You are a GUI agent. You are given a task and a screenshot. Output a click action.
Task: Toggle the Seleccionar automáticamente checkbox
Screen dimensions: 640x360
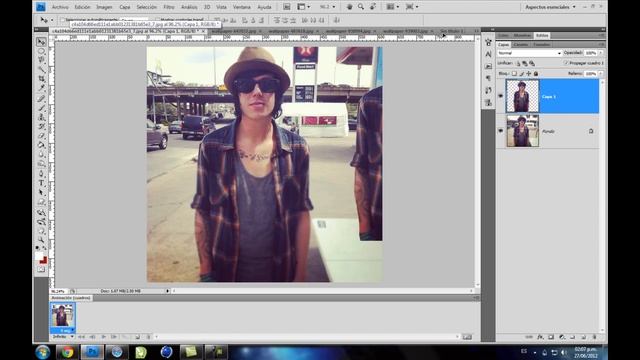(x=62, y=20)
